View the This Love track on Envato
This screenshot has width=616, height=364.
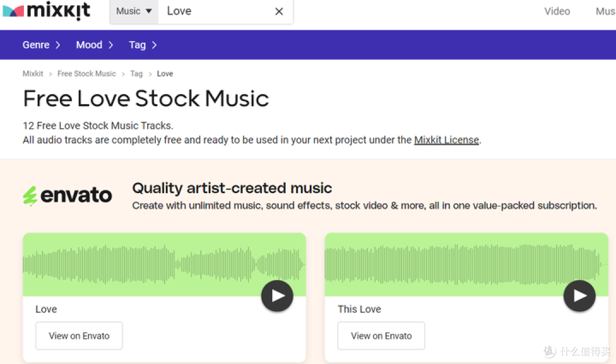pyautogui.click(x=381, y=336)
